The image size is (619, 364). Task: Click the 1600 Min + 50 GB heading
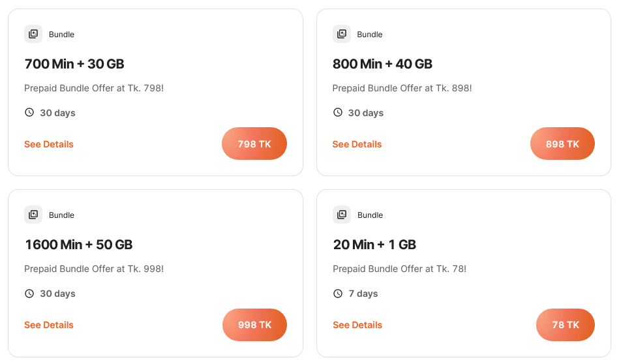78,245
